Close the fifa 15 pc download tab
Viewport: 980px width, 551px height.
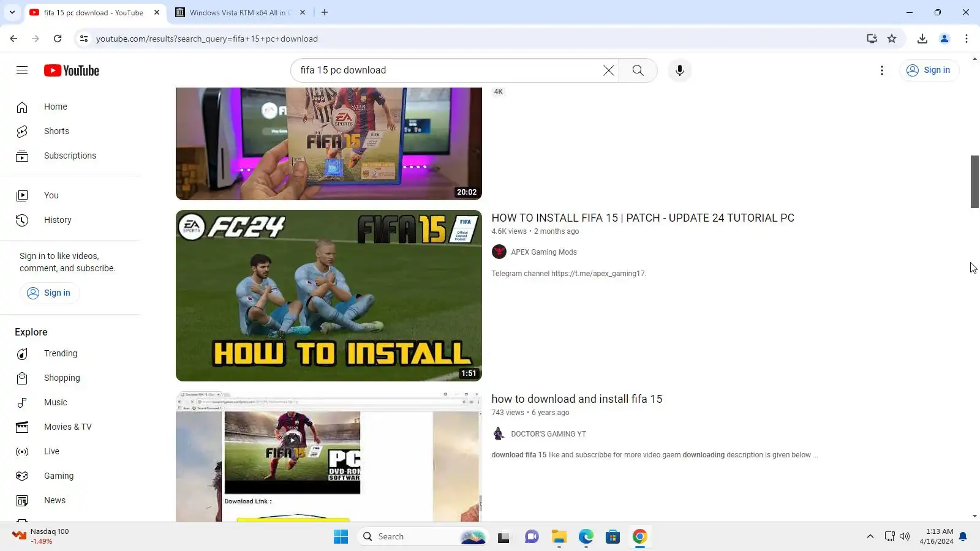coord(157,12)
